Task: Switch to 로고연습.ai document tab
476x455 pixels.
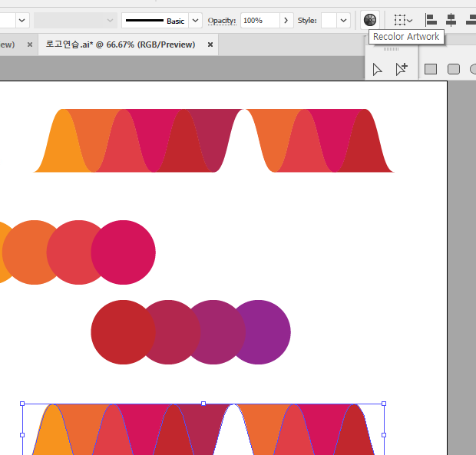Action: point(121,45)
